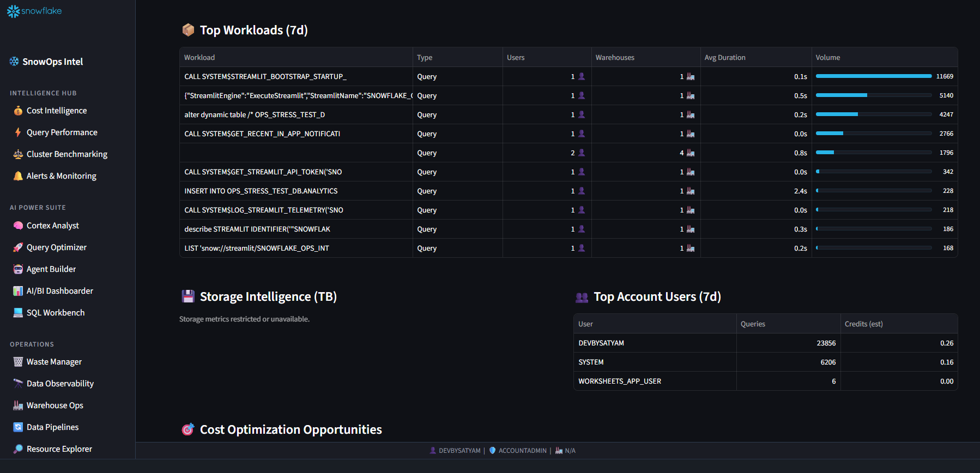
Task: Click the Warehouses column header
Action: tap(646, 57)
